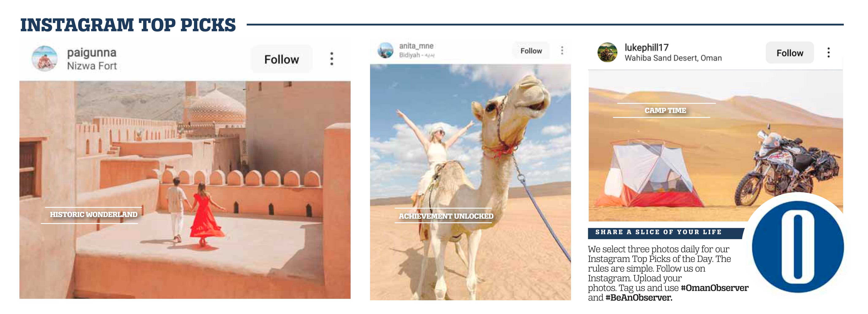This screenshot has height=314, width=868.
Task: Open the camel Achievement Unlocked photo
Action: click(x=470, y=182)
